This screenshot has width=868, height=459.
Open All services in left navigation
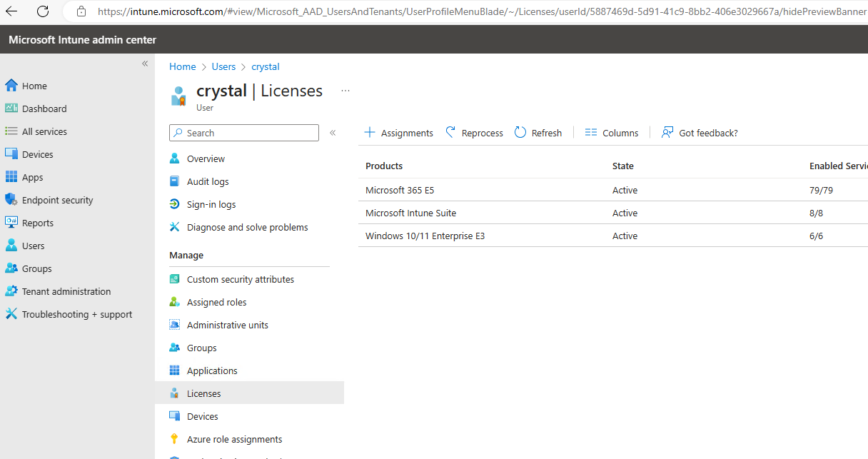[x=44, y=131]
